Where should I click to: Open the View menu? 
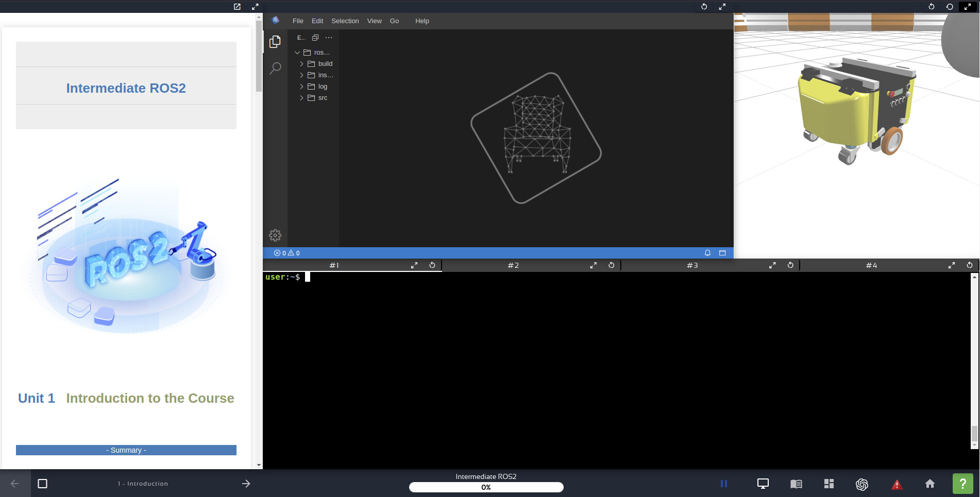tap(375, 21)
